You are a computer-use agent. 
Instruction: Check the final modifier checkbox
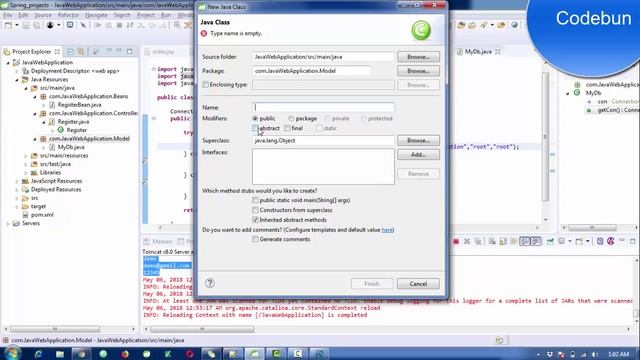(287, 128)
